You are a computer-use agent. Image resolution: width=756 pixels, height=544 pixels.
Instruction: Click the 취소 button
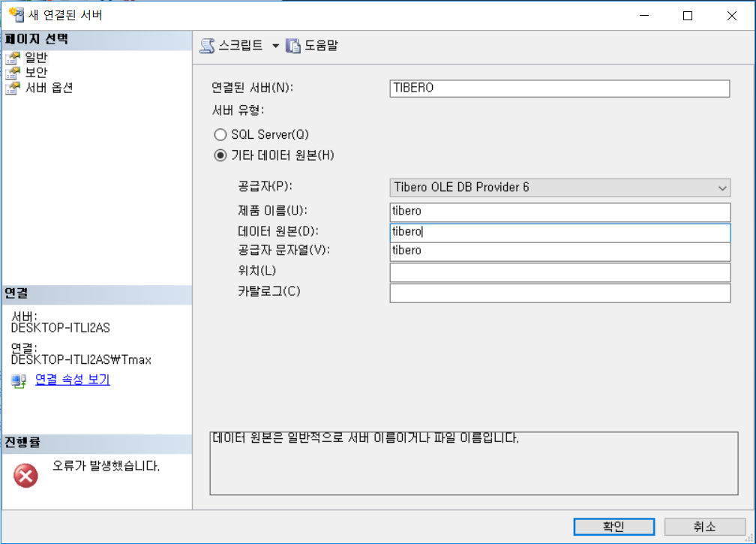704,527
